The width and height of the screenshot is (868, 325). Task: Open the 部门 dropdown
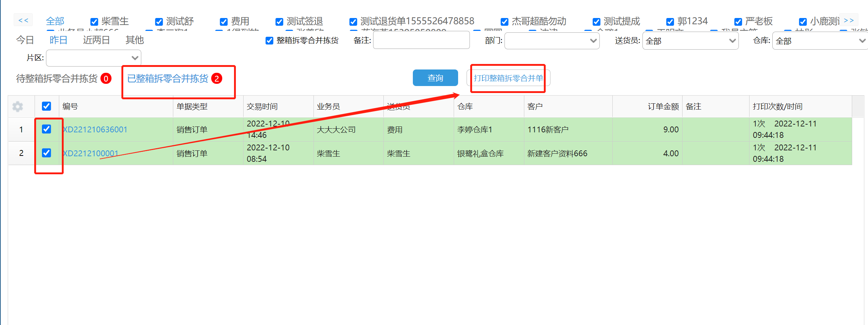pyautogui.click(x=552, y=41)
